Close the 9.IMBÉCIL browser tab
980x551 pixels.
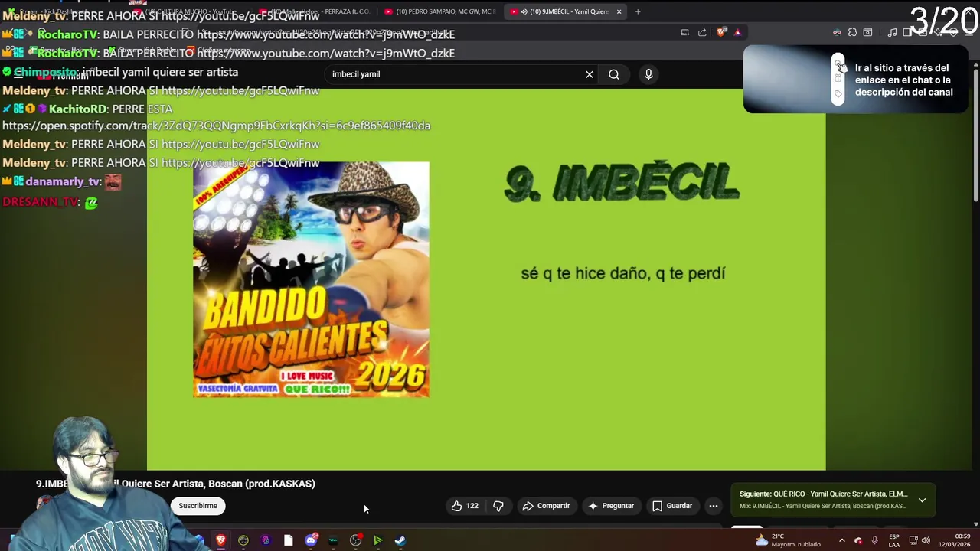tap(619, 11)
